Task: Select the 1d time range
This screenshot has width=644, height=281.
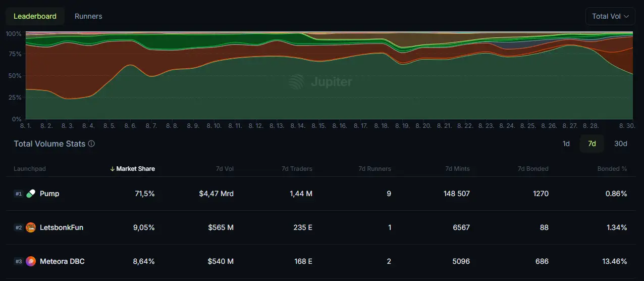Action: [x=566, y=144]
